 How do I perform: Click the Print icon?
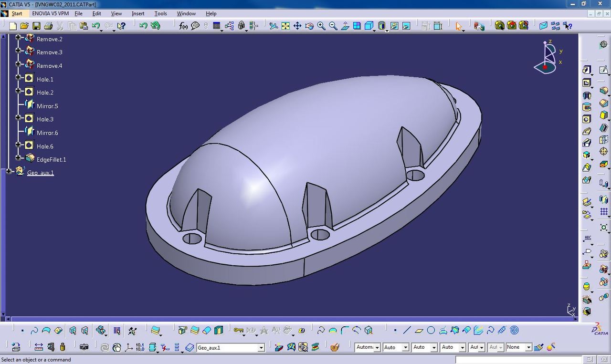click(x=48, y=26)
